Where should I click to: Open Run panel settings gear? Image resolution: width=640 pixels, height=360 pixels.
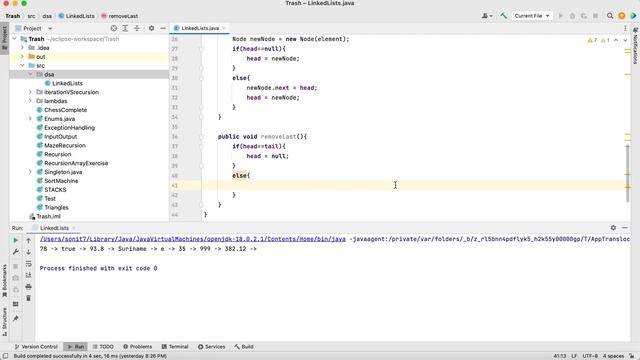point(613,228)
